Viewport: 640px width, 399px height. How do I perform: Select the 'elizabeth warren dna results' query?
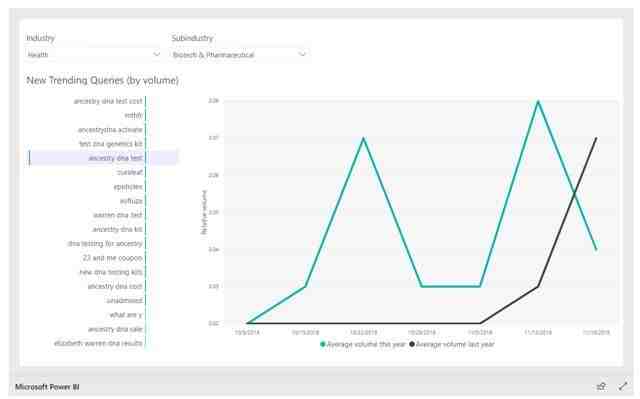[98, 344]
